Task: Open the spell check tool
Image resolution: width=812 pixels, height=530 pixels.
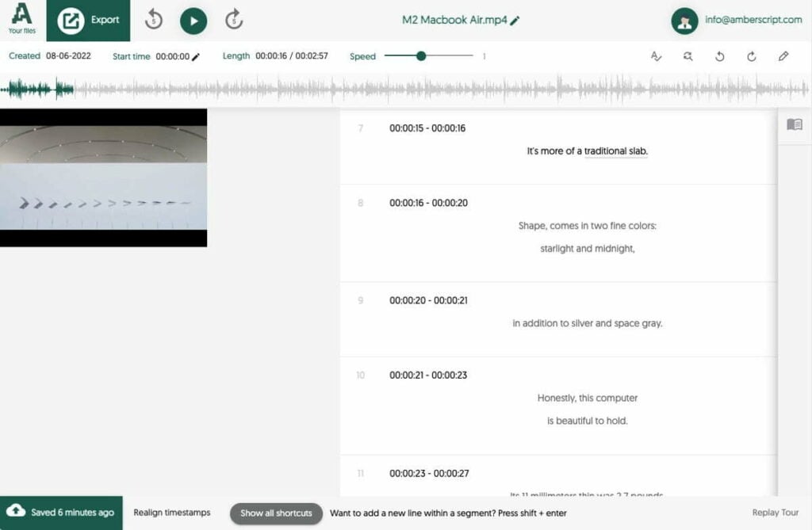Action: pos(656,56)
